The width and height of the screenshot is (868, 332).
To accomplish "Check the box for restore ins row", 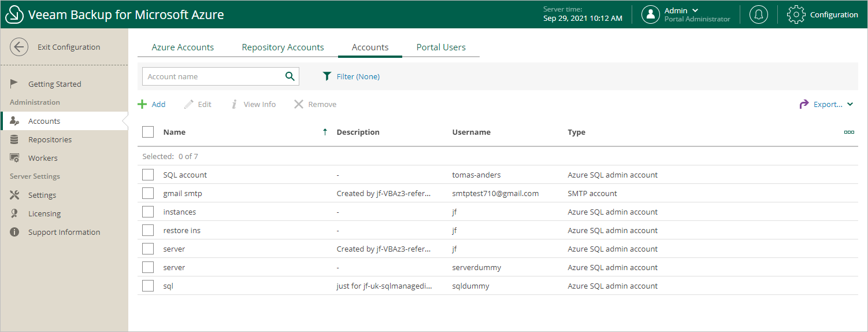I will tap(148, 230).
